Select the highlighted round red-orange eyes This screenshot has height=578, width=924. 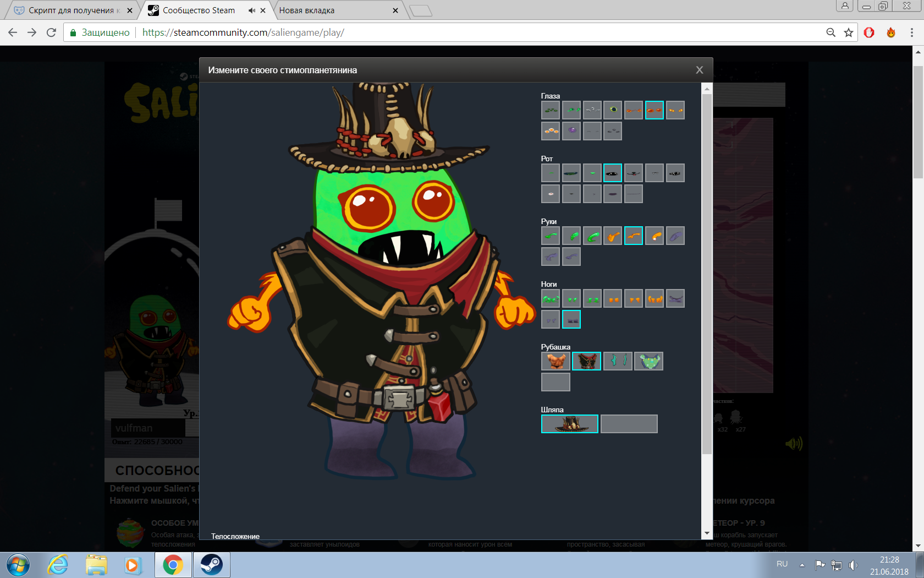[654, 110]
